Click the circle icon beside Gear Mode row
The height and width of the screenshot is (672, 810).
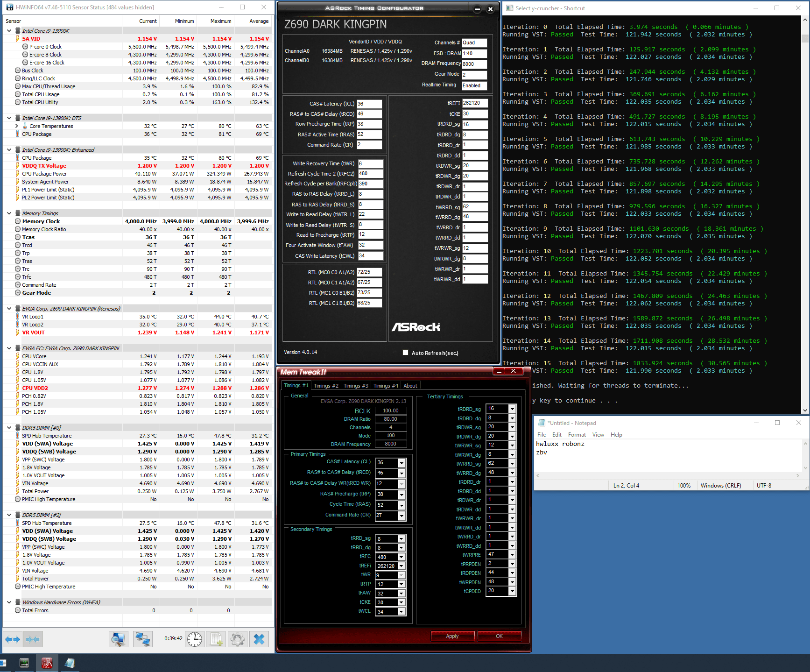coord(18,293)
